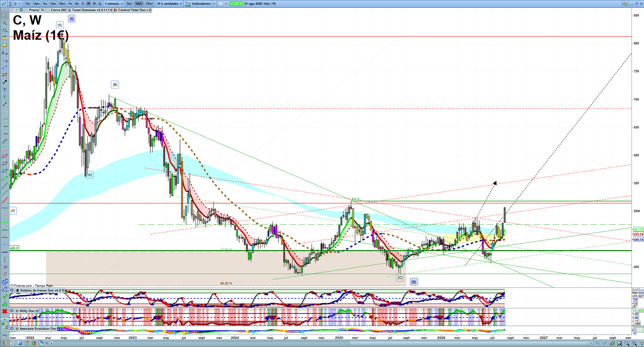The image size is (644, 347).
Task: Expand the Indicadores dropdown arrow
Action: [x=214, y=4]
